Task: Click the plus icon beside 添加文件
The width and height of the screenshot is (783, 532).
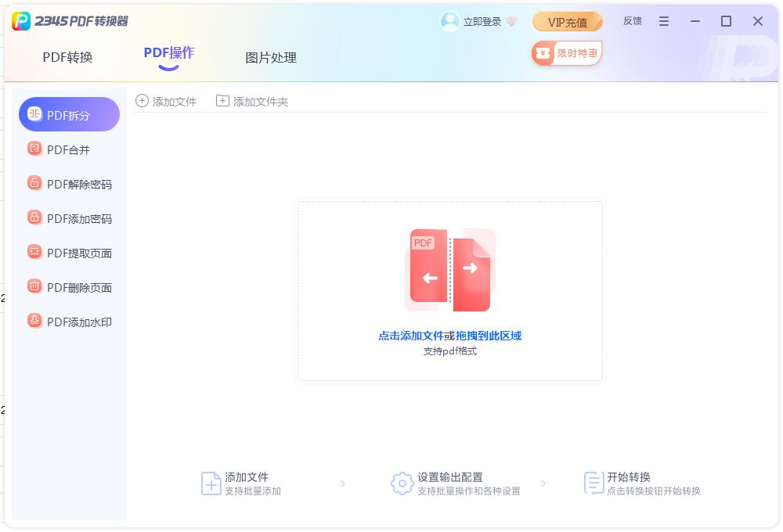Action: (142, 101)
